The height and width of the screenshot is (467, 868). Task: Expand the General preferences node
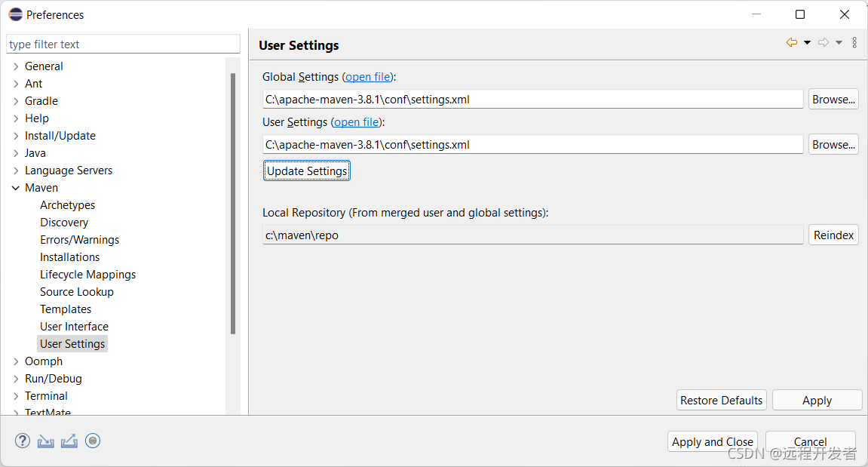[16, 66]
